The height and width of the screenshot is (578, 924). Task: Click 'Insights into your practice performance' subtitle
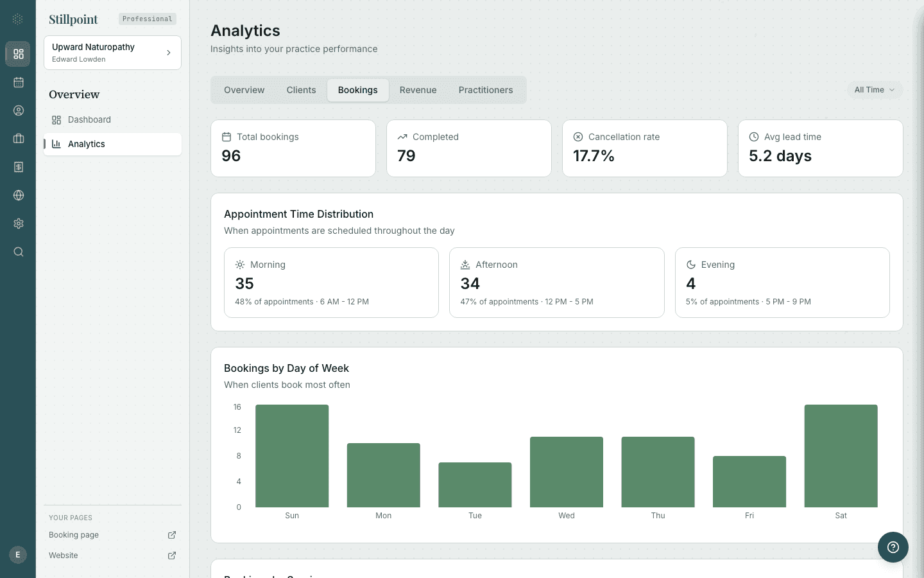coord(294,49)
